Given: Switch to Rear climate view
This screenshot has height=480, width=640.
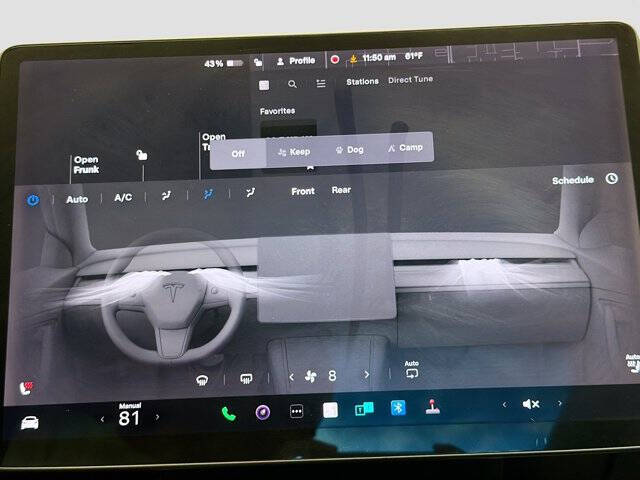Looking at the screenshot, I should point(341,190).
